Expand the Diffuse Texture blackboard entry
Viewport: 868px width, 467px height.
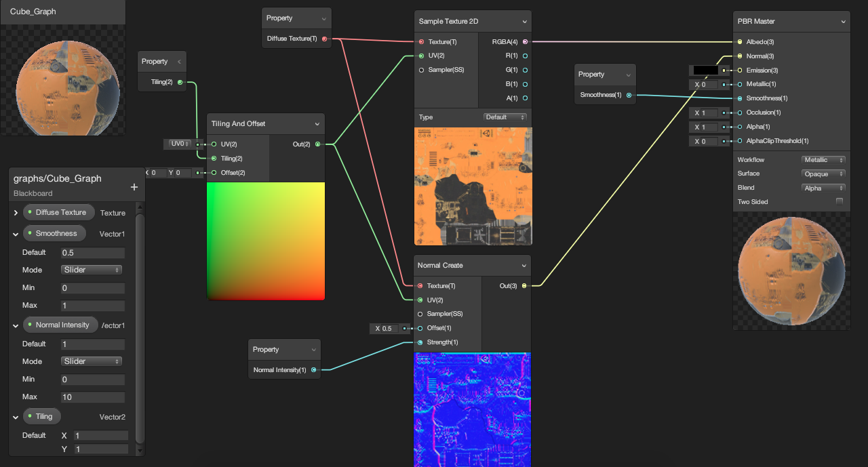(x=16, y=213)
